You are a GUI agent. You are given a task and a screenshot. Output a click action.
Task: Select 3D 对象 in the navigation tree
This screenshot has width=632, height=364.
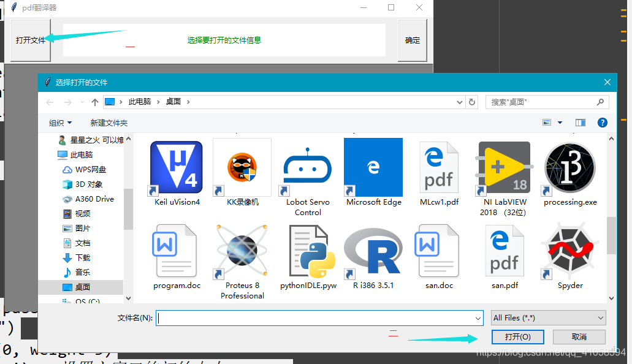tap(83, 184)
